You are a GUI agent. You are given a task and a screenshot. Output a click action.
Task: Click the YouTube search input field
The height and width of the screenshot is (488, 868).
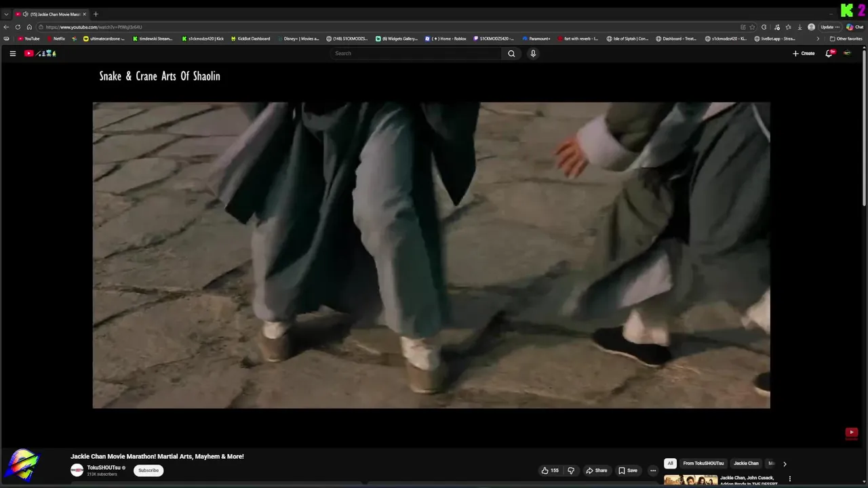[415, 54]
